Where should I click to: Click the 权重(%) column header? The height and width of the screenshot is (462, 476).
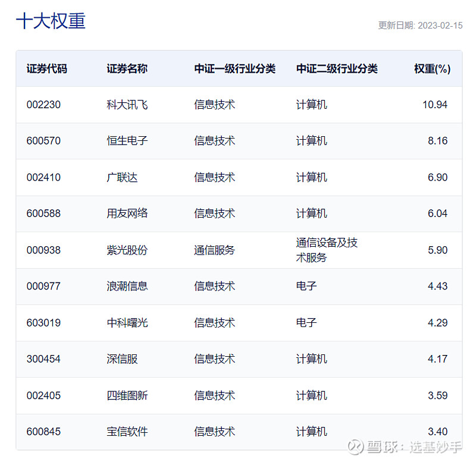point(433,69)
